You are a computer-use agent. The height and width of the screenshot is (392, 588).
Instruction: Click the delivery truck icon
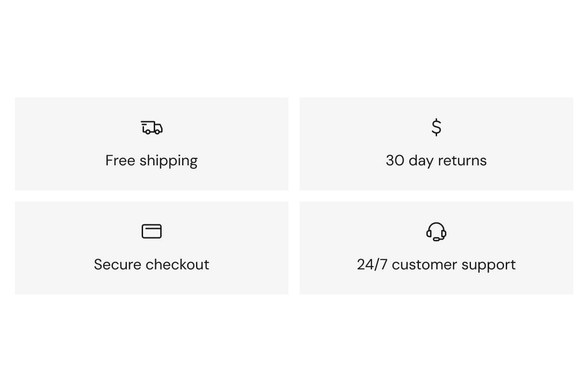(152, 127)
